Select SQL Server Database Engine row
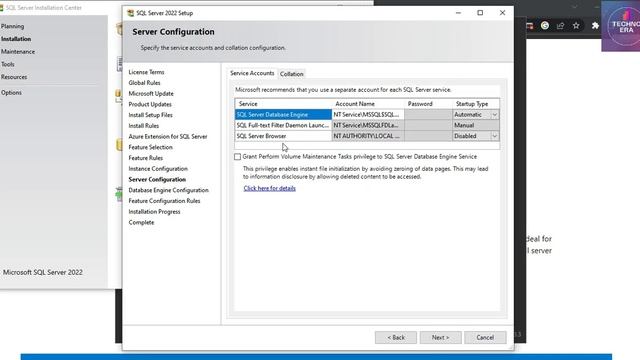Viewport: 640px width, 360px height. click(283, 115)
